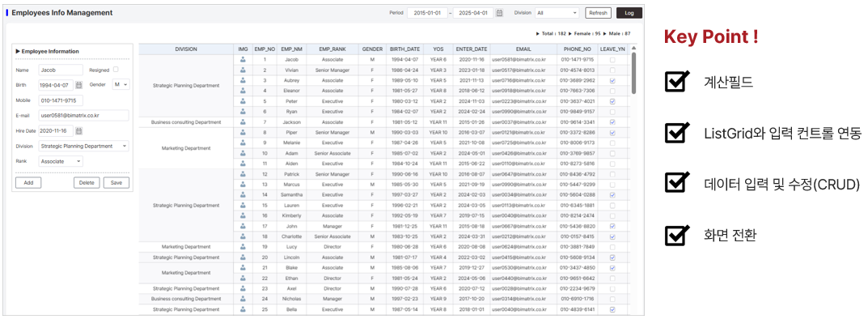Click the ENTER_DATE column header

[x=472, y=49]
